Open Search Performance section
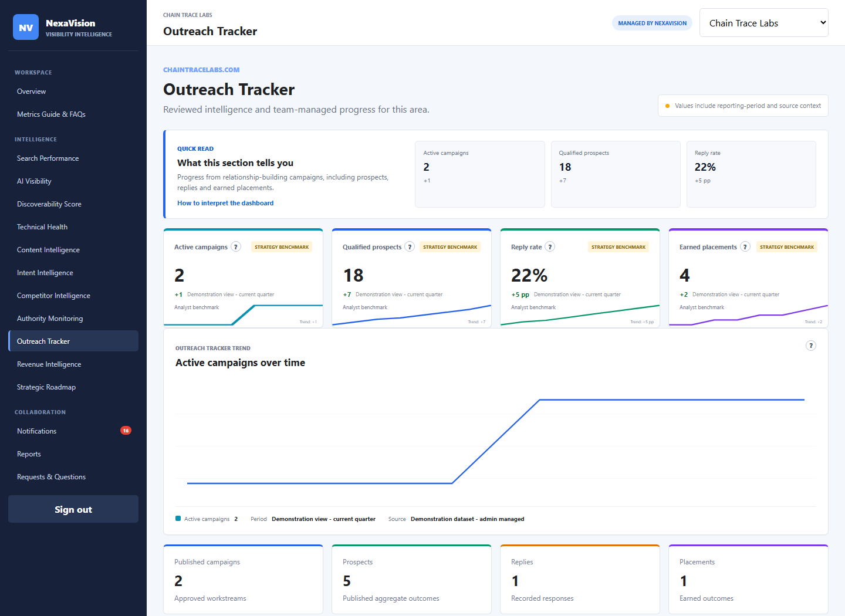The height and width of the screenshot is (616, 845). [73, 158]
